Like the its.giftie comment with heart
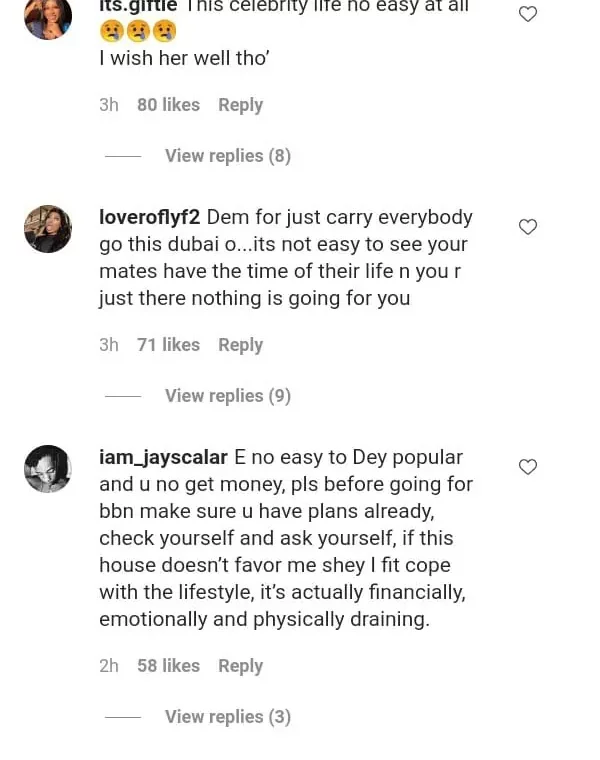 pyautogui.click(x=528, y=14)
